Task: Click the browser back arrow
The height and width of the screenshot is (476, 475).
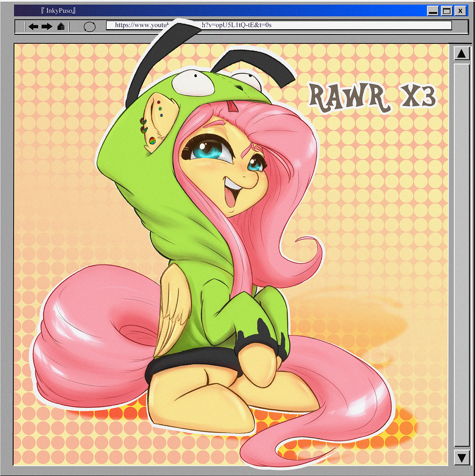Action: [33, 27]
